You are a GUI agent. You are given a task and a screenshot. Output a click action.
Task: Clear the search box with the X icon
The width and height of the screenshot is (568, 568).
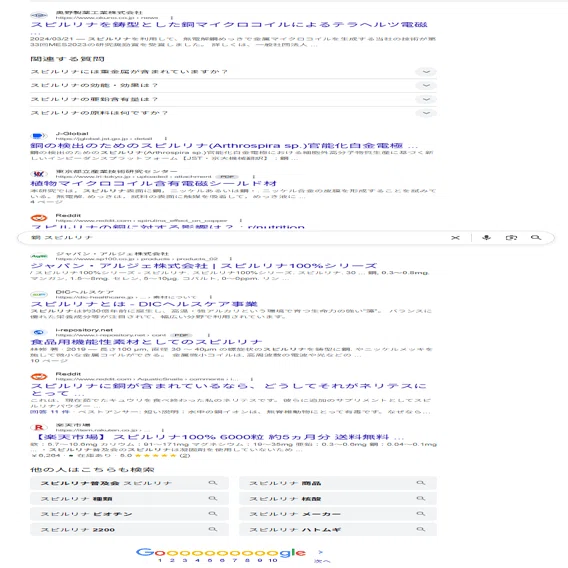[455, 238]
